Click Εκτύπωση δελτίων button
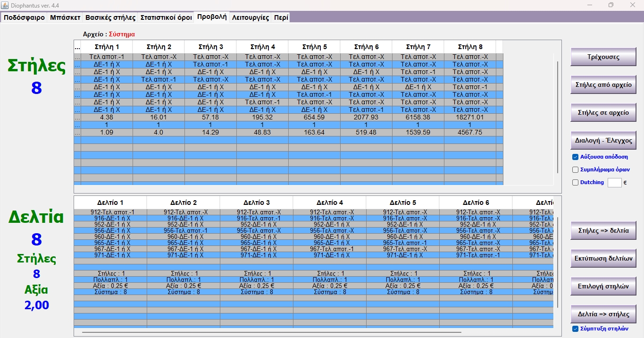The height and width of the screenshot is (338, 644). [x=603, y=259]
